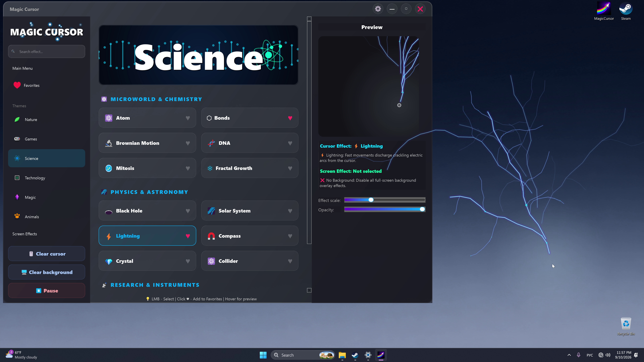Unfavorite the Bonds effect heart
Screen dimensions: 644x362
coord(290,118)
